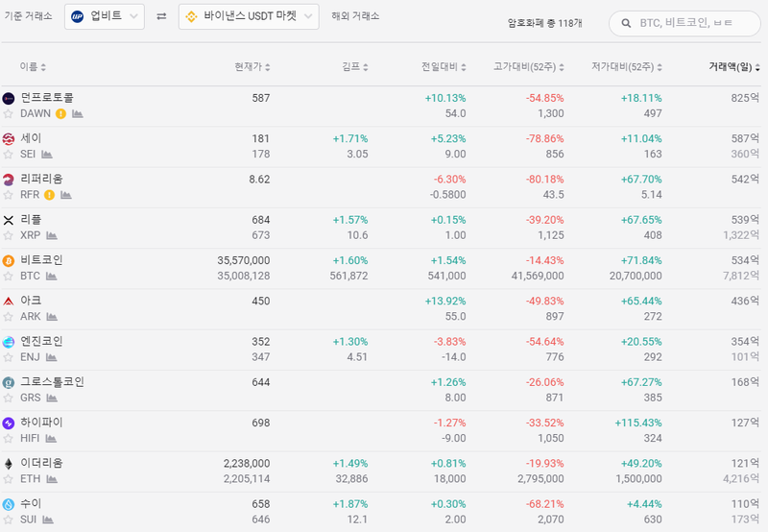Open the RFR chart icon
This screenshot has width=768, height=532.
point(66,195)
